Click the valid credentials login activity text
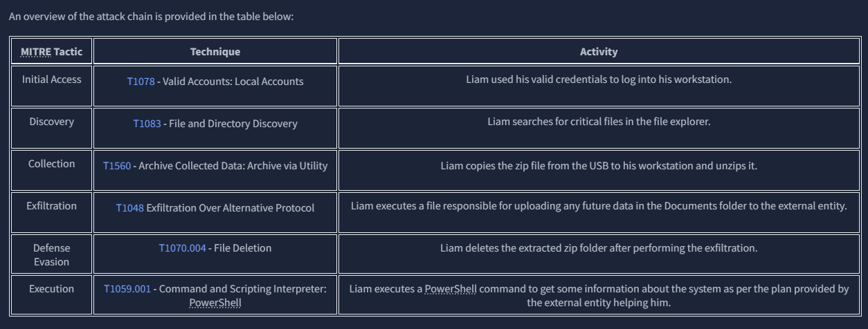Viewport: 868px width, 329px height. tap(599, 79)
